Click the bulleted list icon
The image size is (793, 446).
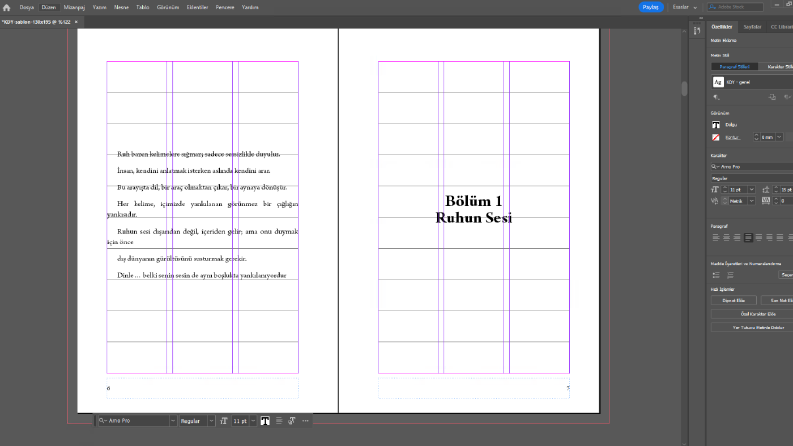click(716, 275)
